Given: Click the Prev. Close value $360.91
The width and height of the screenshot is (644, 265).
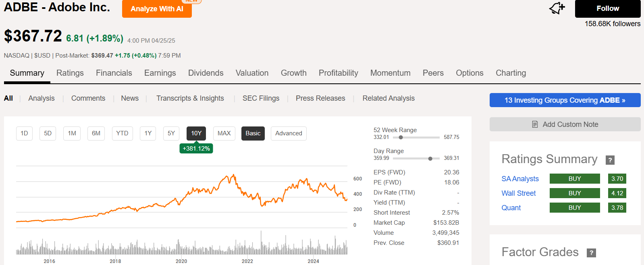Looking at the screenshot, I should point(448,243).
